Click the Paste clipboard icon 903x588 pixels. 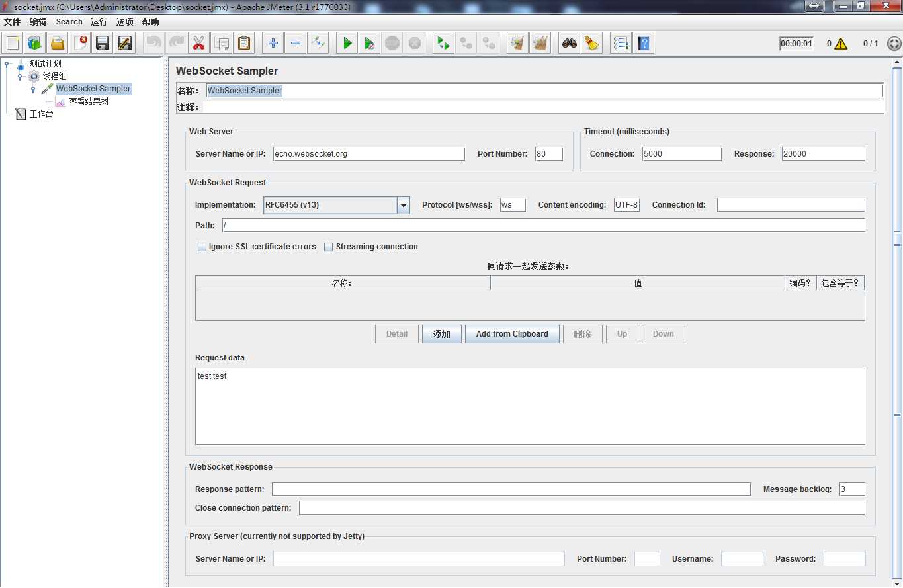coord(244,44)
